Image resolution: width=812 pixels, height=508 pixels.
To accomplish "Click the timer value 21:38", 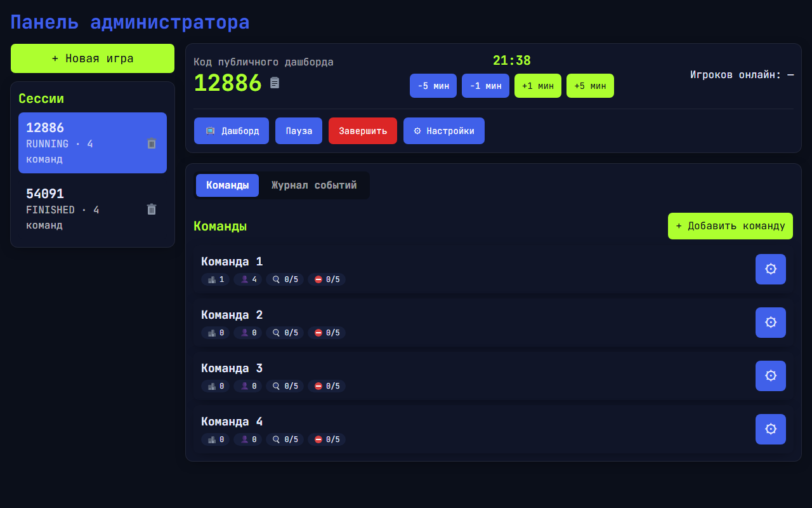I will pos(512,61).
